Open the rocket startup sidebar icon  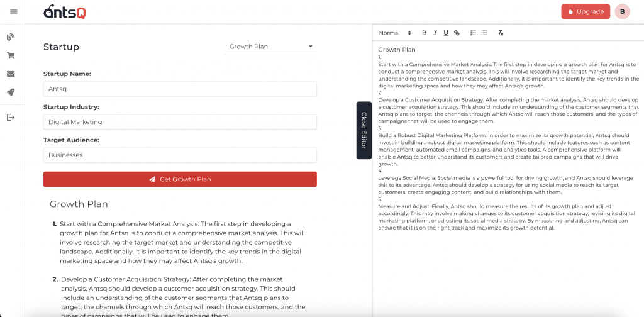pos(11,92)
